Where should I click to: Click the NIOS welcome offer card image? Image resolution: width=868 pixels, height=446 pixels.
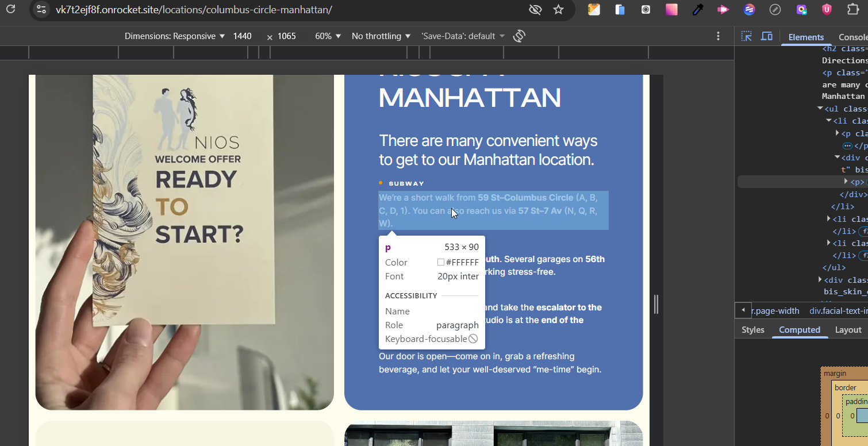click(x=185, y=242)
